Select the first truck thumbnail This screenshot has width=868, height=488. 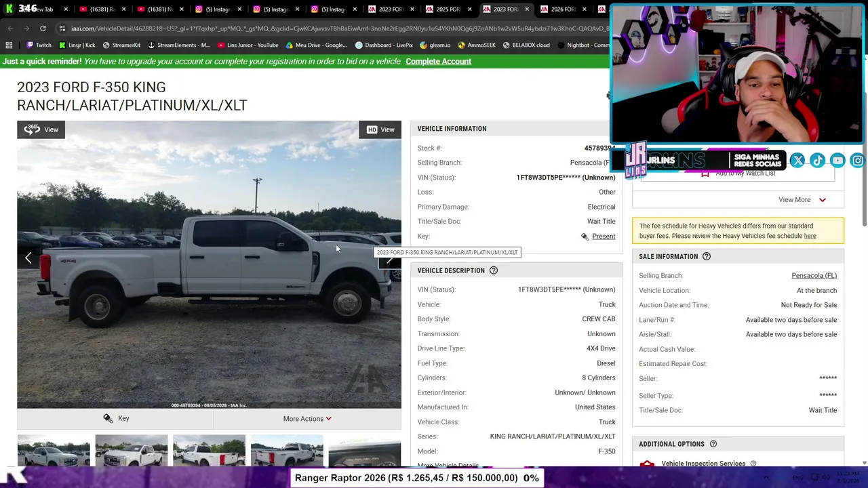point(54,451)
